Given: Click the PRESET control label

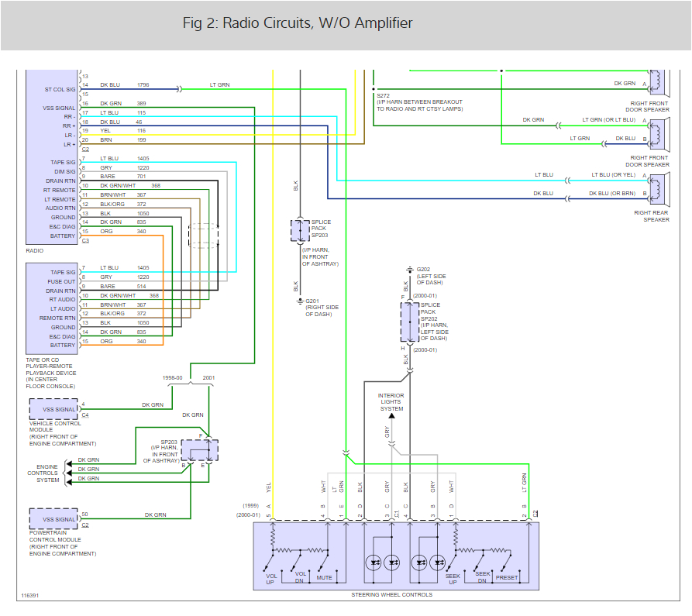Looking at the screenshot, I should click(505, 577).
